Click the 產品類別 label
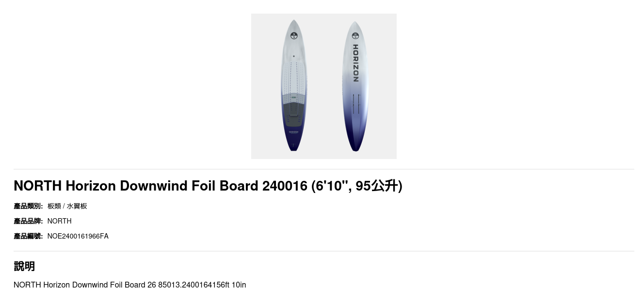 click(28, 206)
